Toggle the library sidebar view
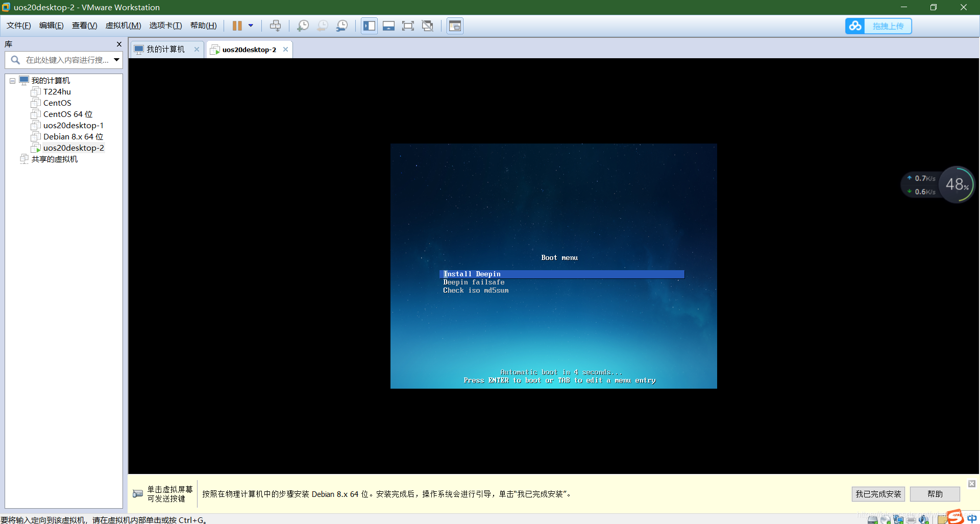The width and height of the screenshot is (980, 524). [x=369, y=26]
